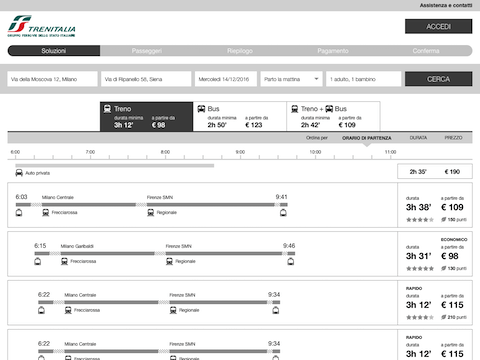Select the ECONOMICO 3h 31' € 98 fare

click(x=435, y=254)
